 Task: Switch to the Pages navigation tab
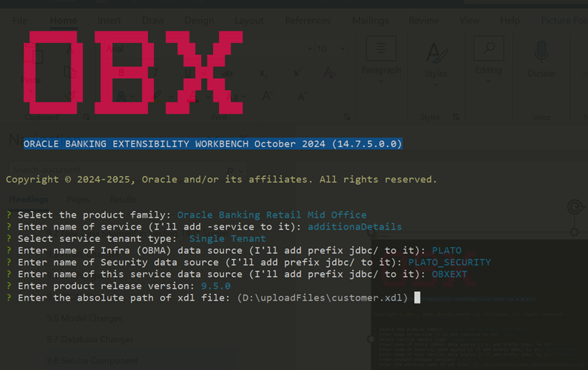coord(79,199)
